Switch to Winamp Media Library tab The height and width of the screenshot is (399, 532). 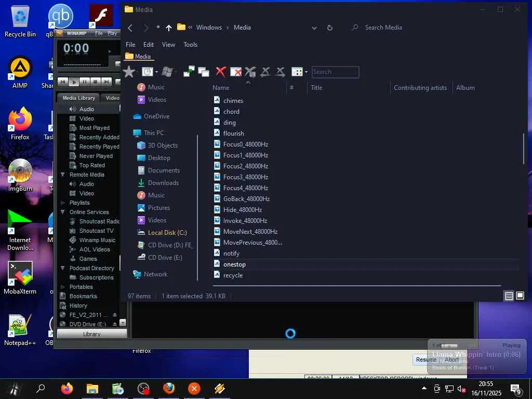(x=78, y=98)
